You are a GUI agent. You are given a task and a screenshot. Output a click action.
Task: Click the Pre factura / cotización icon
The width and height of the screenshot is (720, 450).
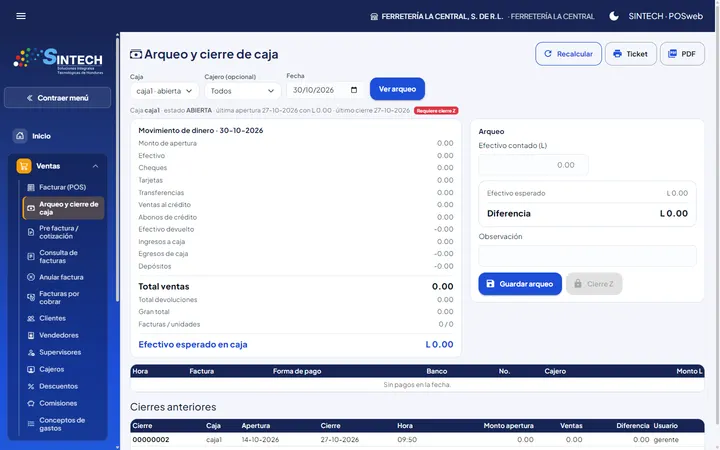click(x=31, y=232)
